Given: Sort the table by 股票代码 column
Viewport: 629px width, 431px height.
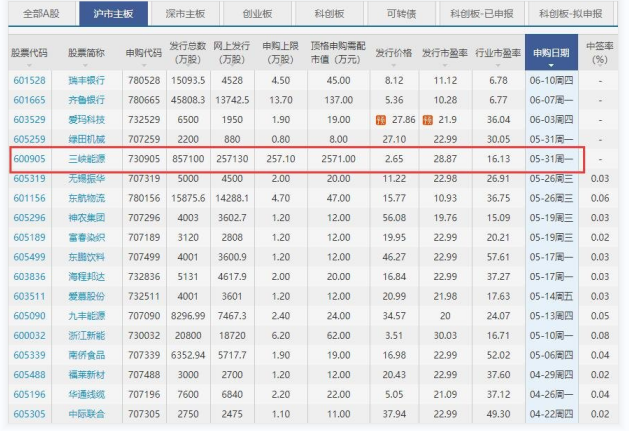Looking at the screenshot, I should [29, 53].
